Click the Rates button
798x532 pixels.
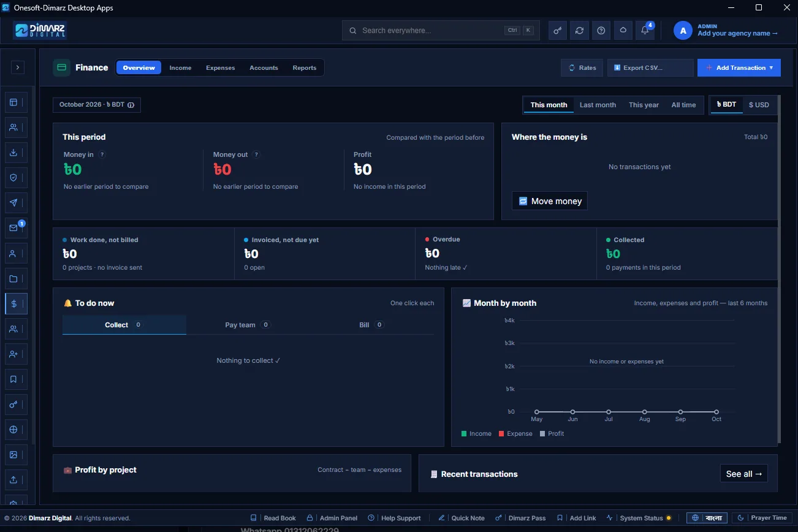582,67
